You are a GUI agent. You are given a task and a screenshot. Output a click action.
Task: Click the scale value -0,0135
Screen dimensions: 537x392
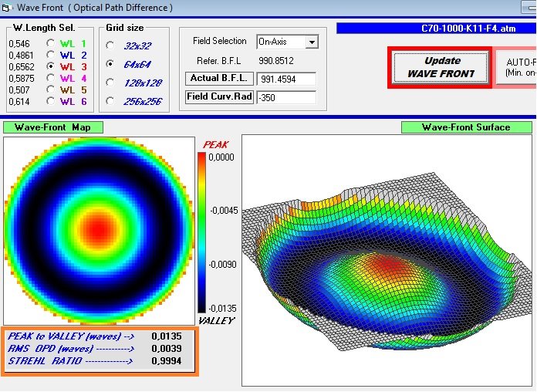[x=223, y=309]
